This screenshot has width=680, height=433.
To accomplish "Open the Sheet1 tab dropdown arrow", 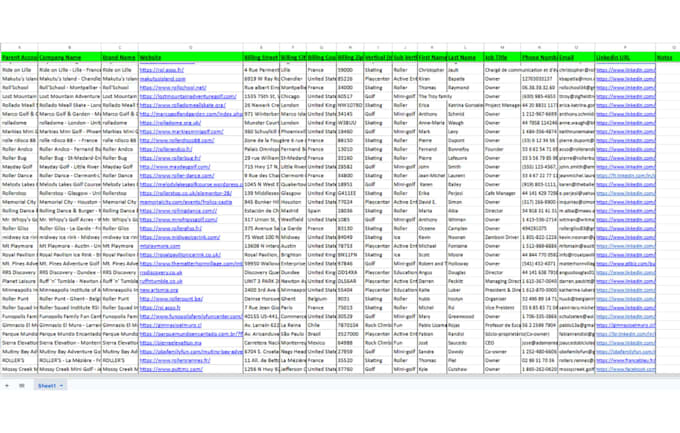I will click(x=61, y=386).
